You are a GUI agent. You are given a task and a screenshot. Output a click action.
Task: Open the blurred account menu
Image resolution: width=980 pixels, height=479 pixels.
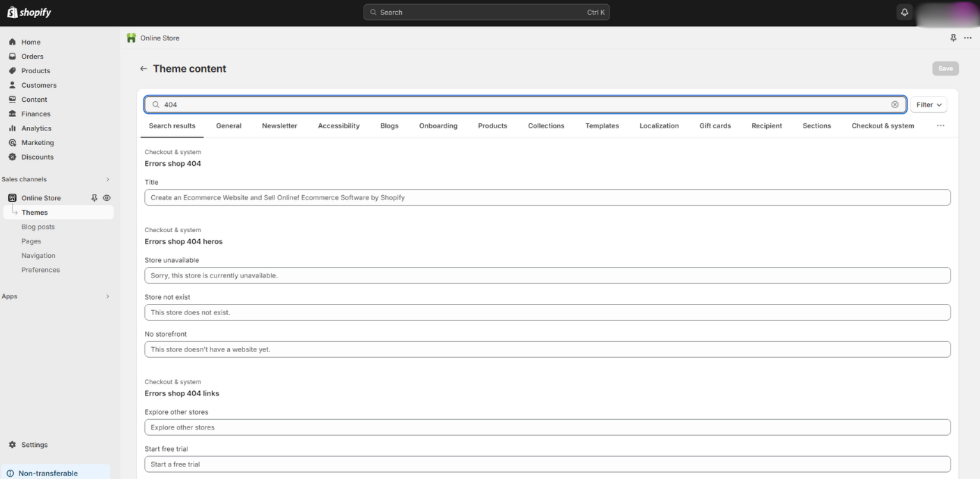[947, 13]
